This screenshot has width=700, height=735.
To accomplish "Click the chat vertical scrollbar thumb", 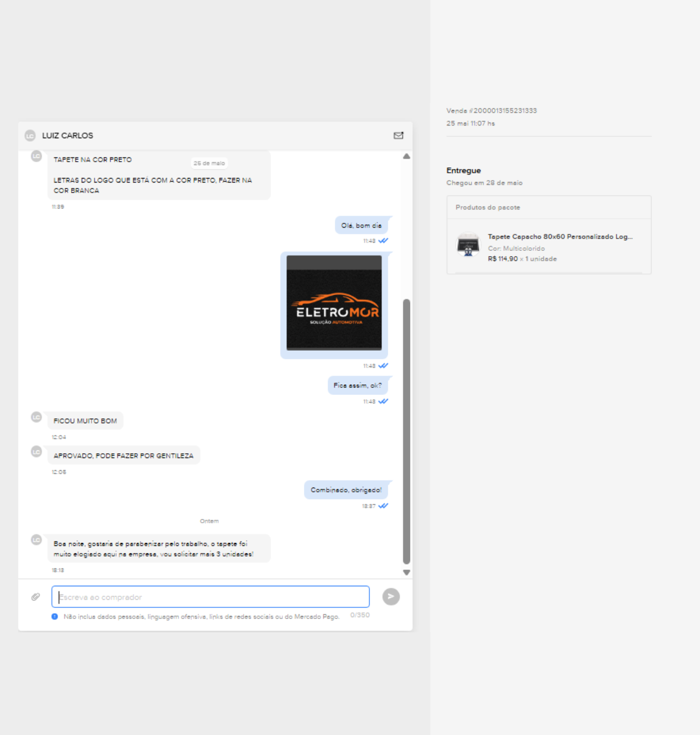I will 407,432.
